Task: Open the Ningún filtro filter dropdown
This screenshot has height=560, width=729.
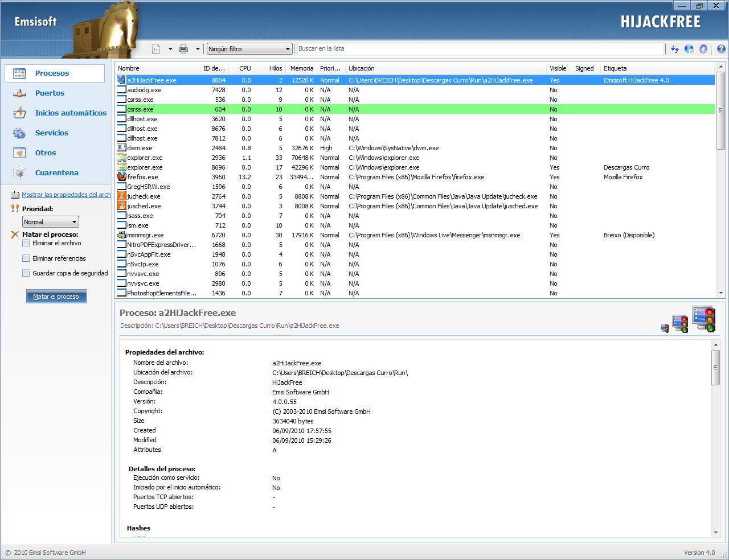Action: tap(249, 49)
